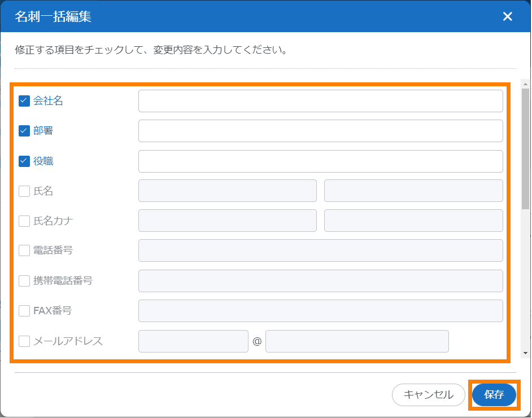
Task: Tick the 電話番号 checkbox
Action: tap(24, 250)
